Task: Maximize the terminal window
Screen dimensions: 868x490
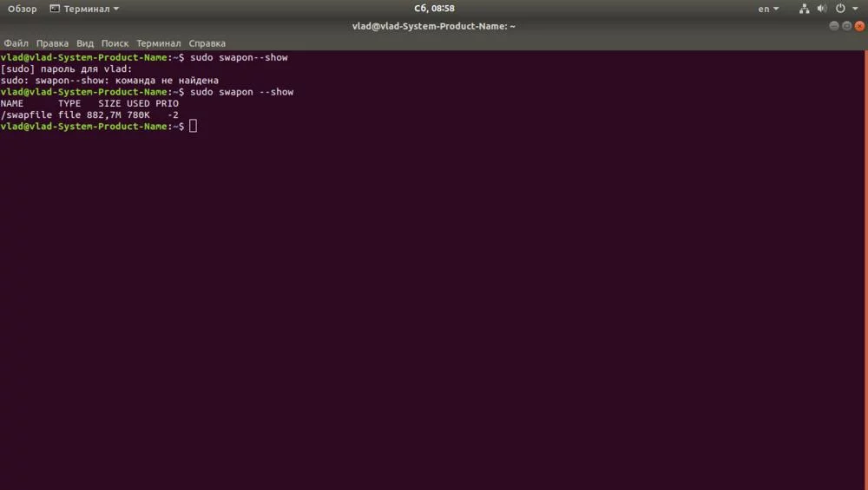Action: pos(846,26)
